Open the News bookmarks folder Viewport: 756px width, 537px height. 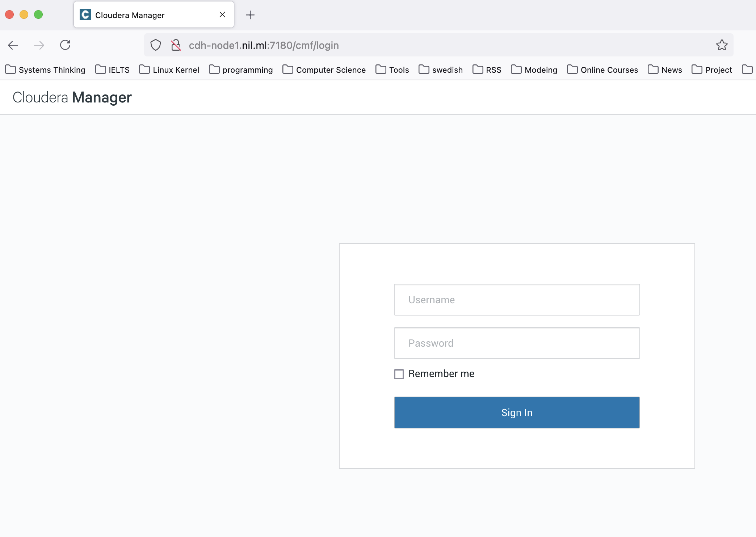(665, 69)
